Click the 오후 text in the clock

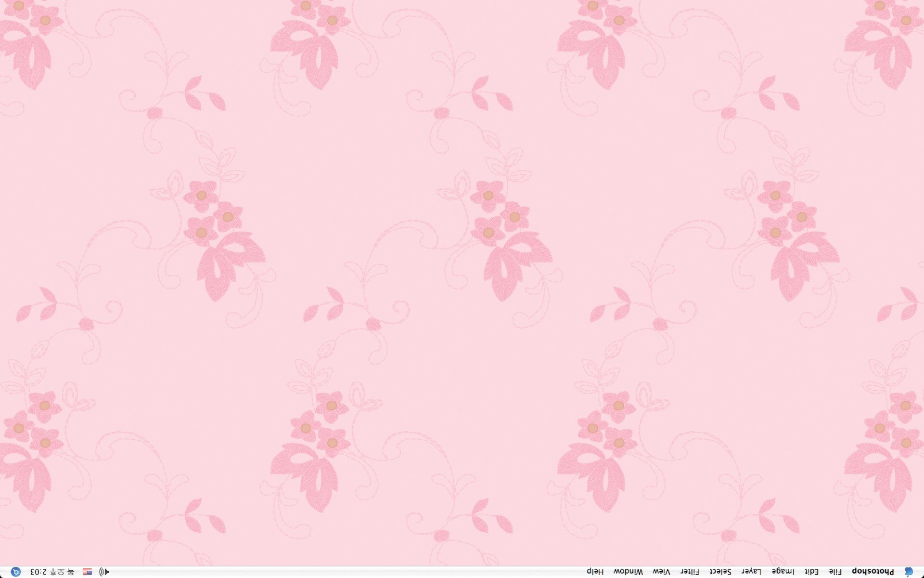point(57,572)
